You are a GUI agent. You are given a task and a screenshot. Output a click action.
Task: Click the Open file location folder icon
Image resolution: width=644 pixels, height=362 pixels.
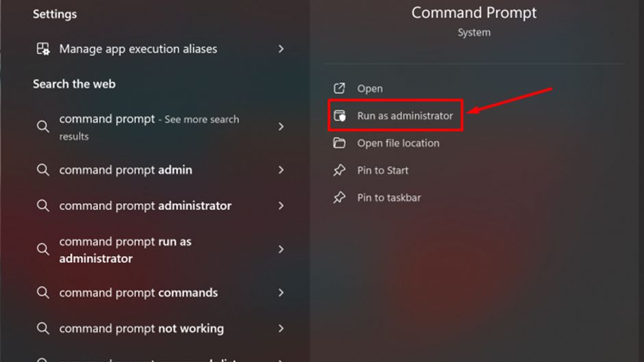(339, 143)
